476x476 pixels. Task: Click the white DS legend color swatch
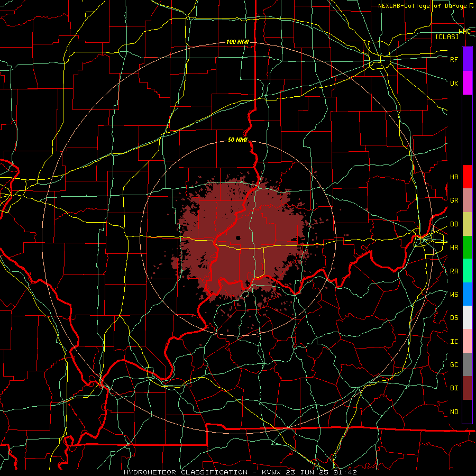tap(467, 317)
